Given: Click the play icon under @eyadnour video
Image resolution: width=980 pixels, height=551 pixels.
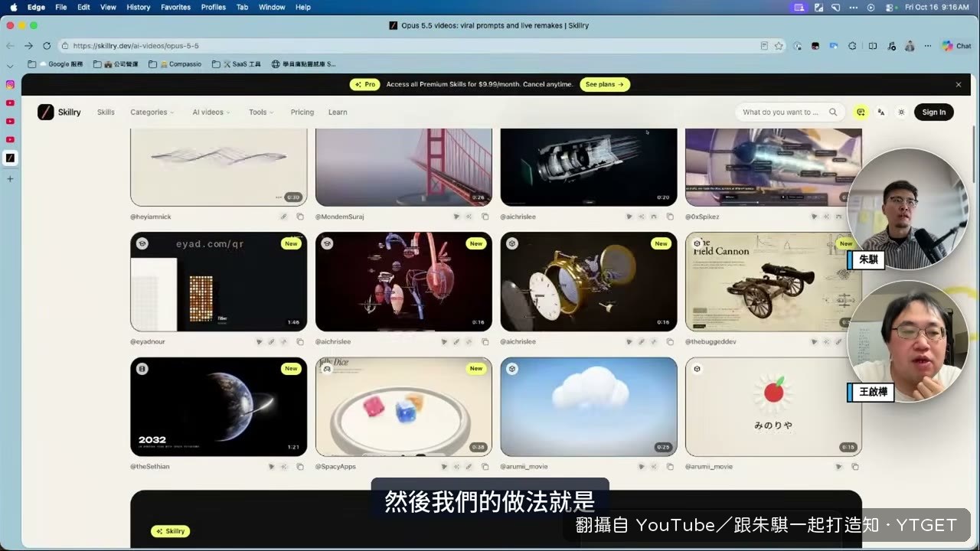Looking at the screenshot, I should (259, 341).
